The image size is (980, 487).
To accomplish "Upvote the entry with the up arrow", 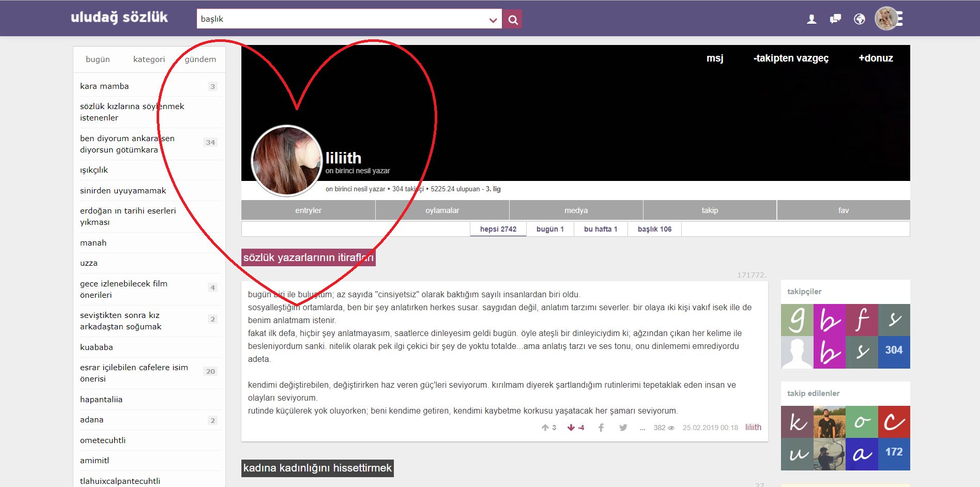I will (545, 428).
